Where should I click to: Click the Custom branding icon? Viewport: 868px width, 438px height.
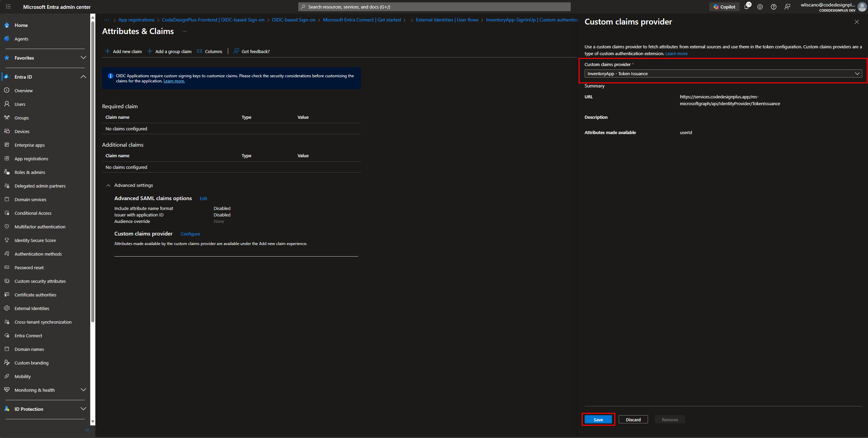click(7, 363)
